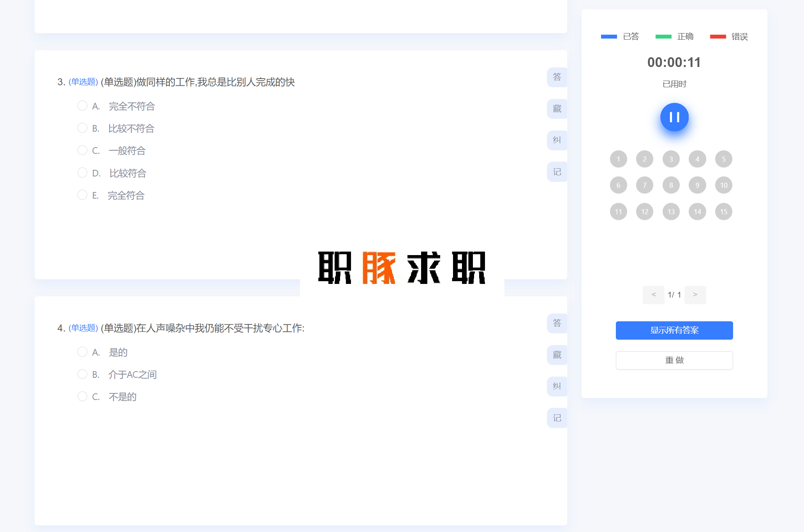Click the green 正确 legend swatch
The width and height of the screenshot is (804, 532).
pyautogui.click(x=663, y=37)
